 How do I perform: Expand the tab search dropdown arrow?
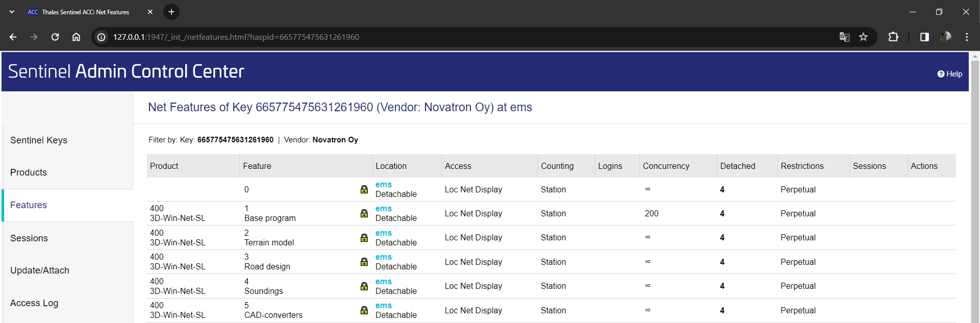12,12
